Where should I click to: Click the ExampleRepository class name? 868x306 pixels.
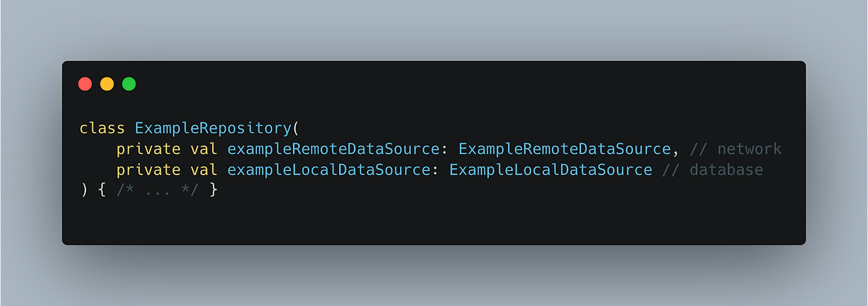(x=213, y=128)
